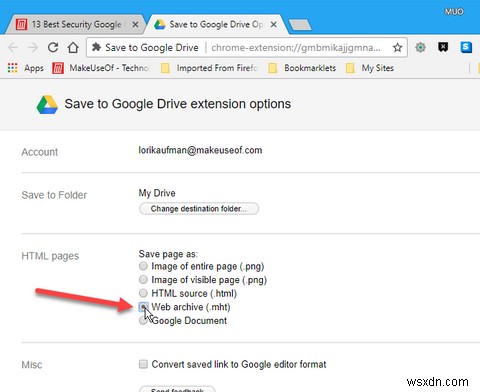Click the extension puzzle icon in address bar
This screenshot has height=392, width=480.
[x=96, y=47]
